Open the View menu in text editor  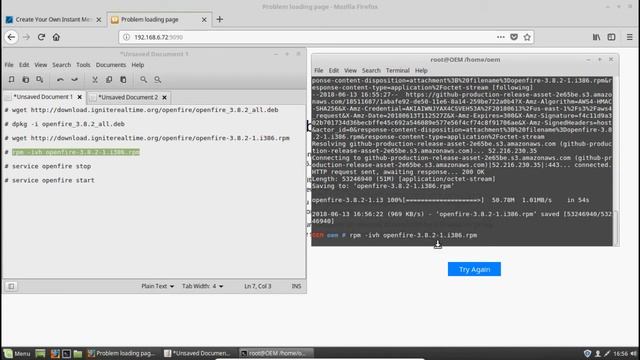coord(40,65)
